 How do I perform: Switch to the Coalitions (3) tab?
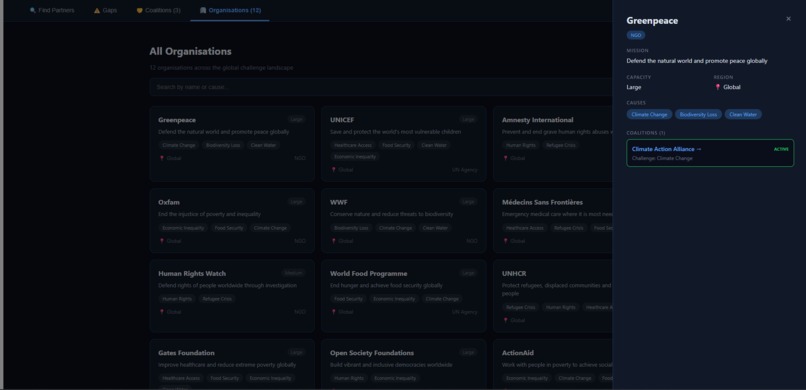point(158,10)
